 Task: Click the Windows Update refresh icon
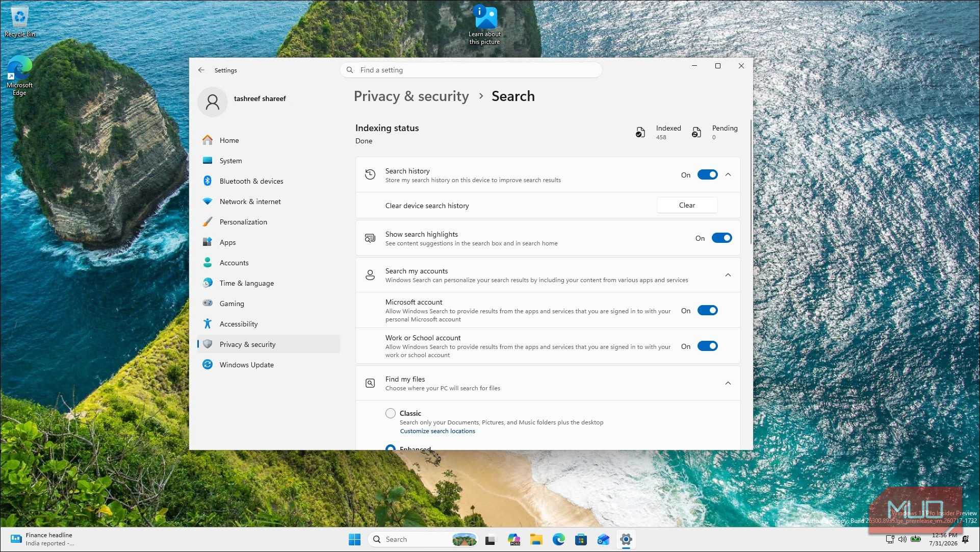(208, 364)
